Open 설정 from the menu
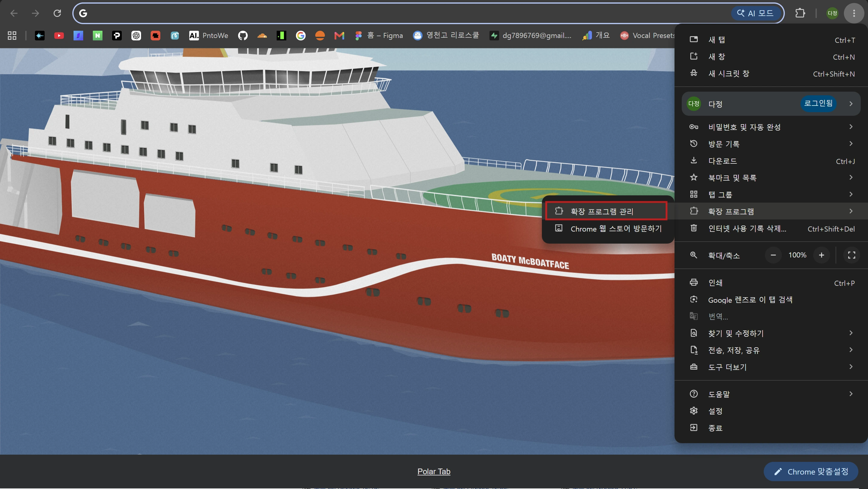868x489 pixels. (771, 411)
